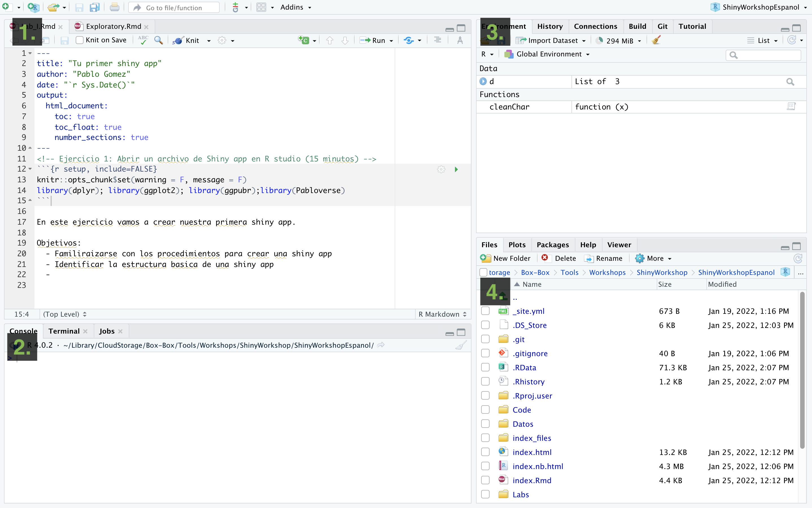Click chunk options gear on line 12

coord(441,169)
